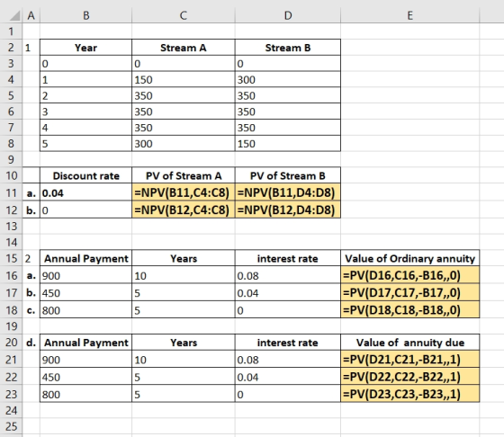This screenshot has width=504, height=437.
Task: Select cell with =PV(D16,C16,-B16,,0) formula
Action: pos(409,275)
